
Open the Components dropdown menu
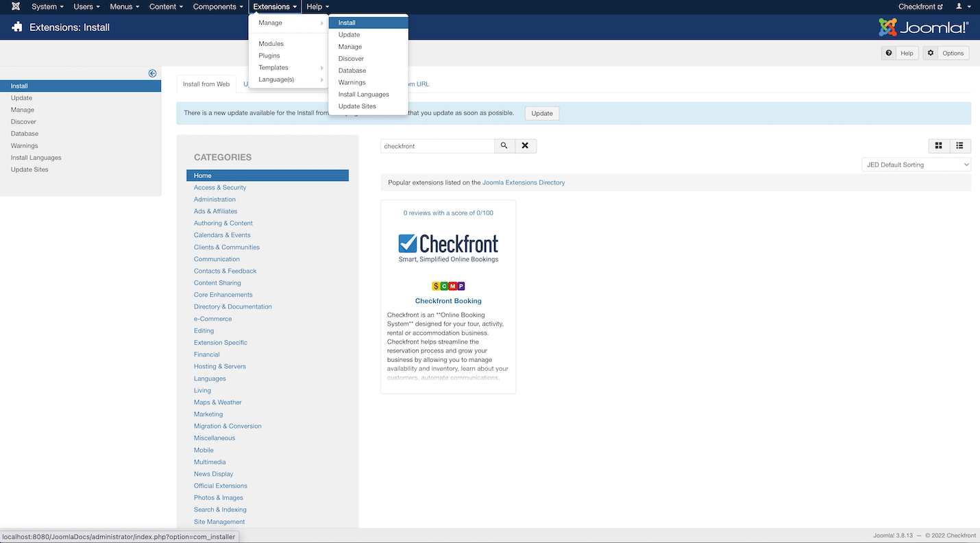coord(218,7)
